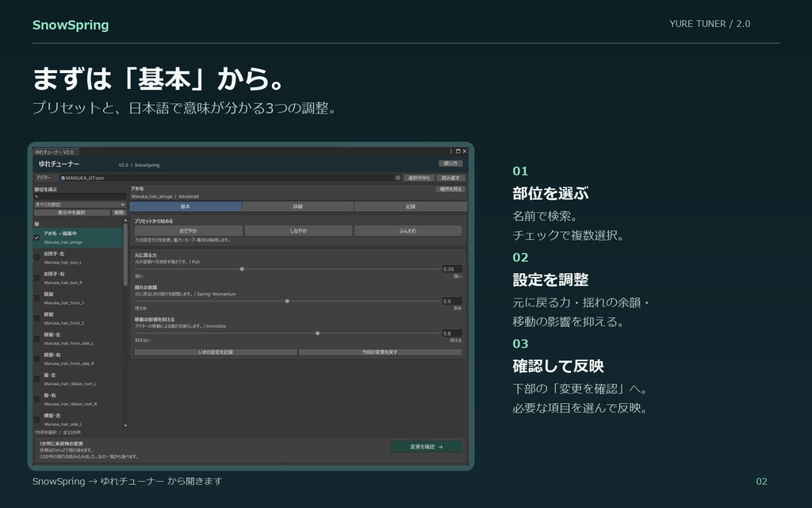Click the 'Manuka_hair_front_2' part name

[x=64, y=323]
